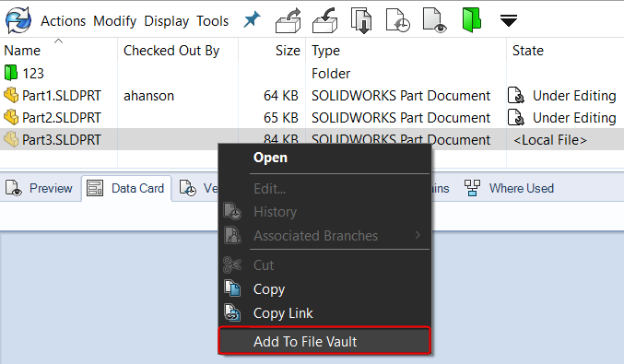Click the 64 KB size cell

[280, 96]
